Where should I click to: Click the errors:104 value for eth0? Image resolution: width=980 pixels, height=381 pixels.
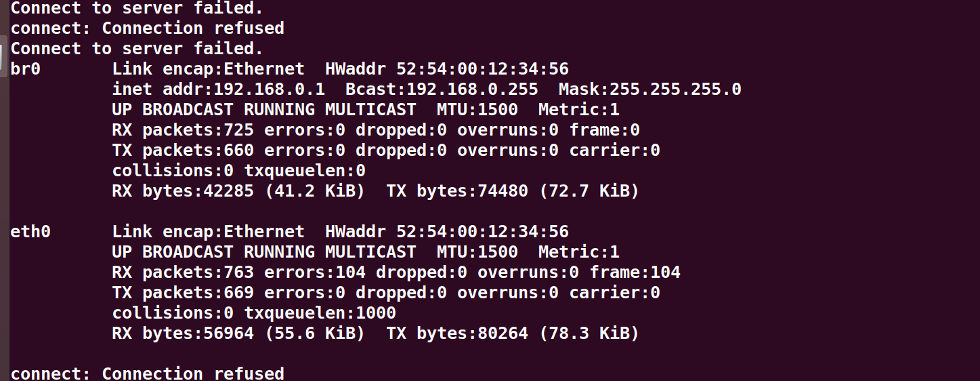point(315,273)
